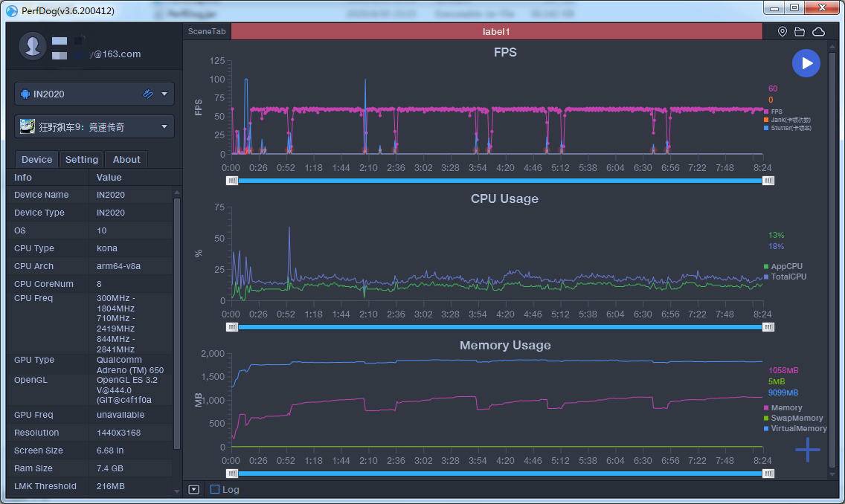
Task: Click the user avatar icon
Action: click(32, 46)
